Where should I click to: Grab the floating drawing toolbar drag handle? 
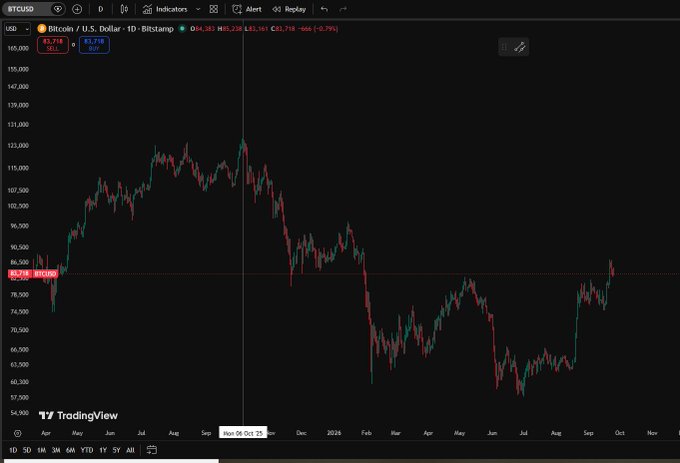pos(504,47)
